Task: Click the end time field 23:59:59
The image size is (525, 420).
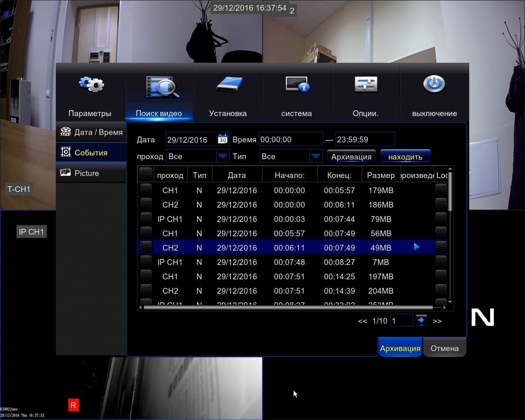Action: coord(365,139)
